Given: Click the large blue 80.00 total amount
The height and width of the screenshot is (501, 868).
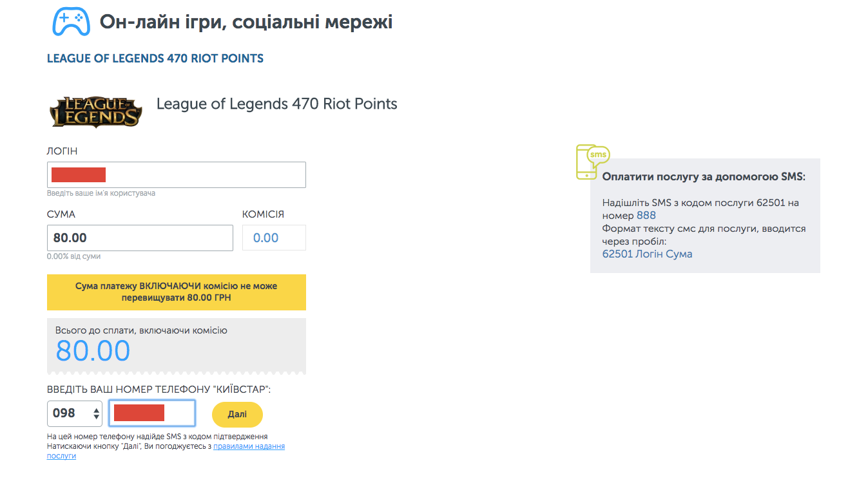Looking at the screenshot, I should point(93,351).
